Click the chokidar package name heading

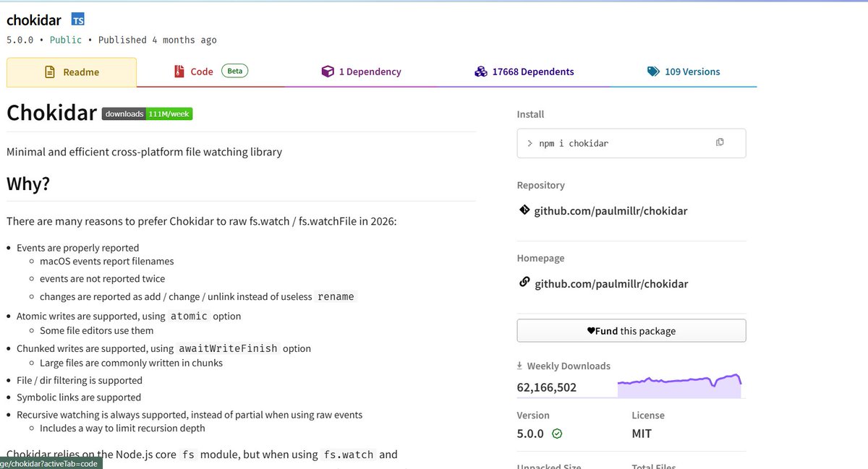34,20
